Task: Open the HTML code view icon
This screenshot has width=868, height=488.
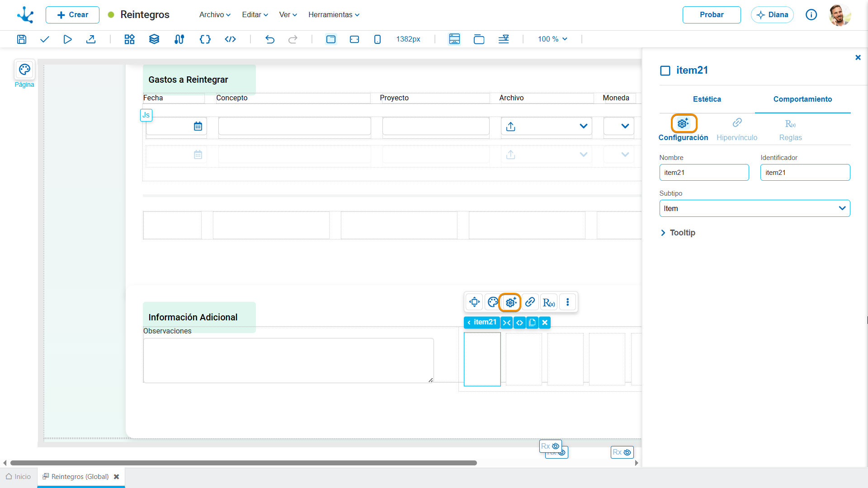Action: pyautogui.click(x=230, y=39)
